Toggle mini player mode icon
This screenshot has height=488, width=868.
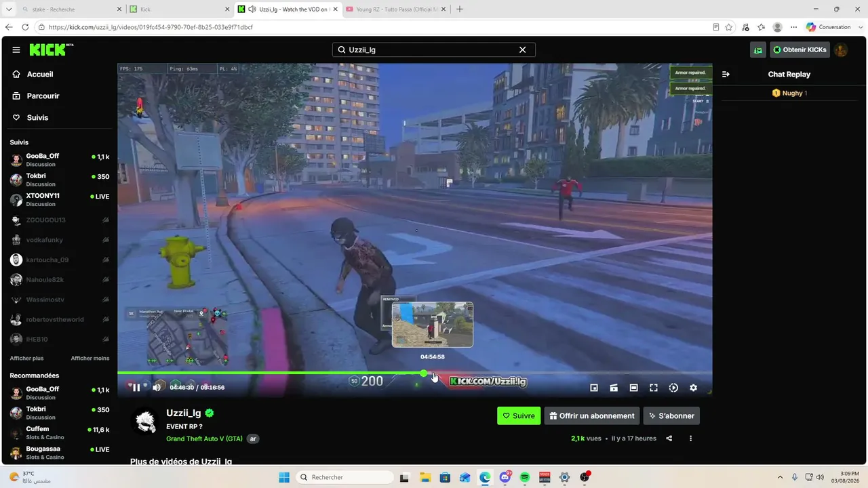click(x=594, y=388)
